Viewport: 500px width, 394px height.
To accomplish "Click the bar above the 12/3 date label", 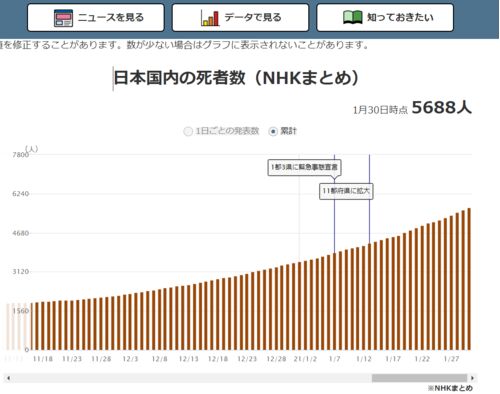I will coord(130,322).
